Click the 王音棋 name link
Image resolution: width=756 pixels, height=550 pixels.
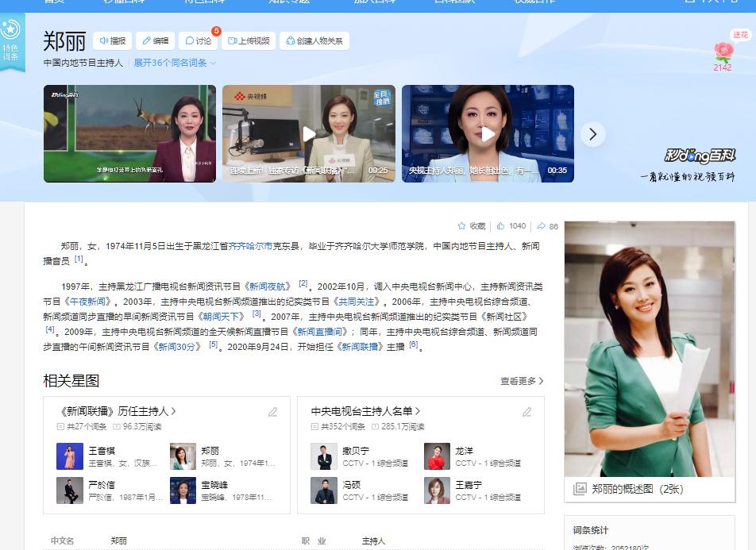[102, 451]
